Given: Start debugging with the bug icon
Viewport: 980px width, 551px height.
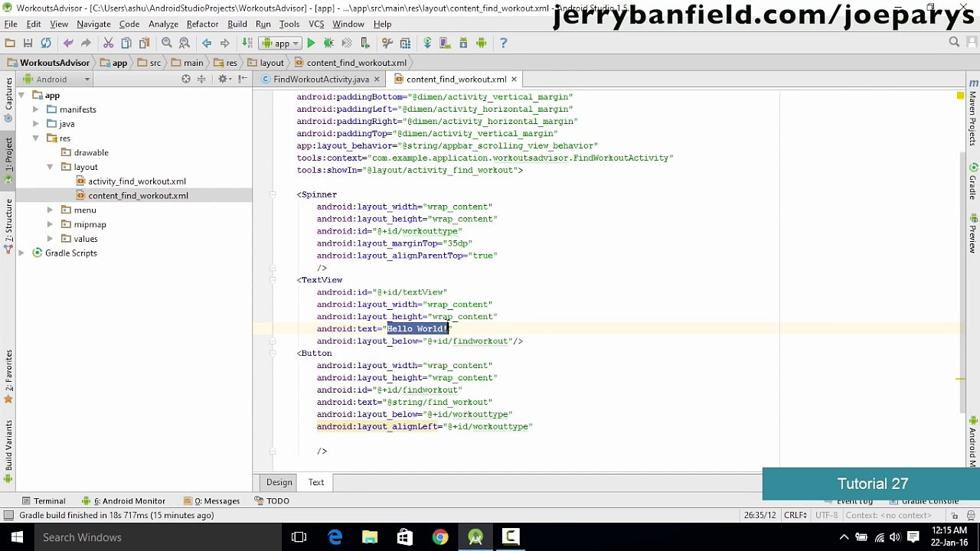Looking at the screenshot, I should (328, 43).
